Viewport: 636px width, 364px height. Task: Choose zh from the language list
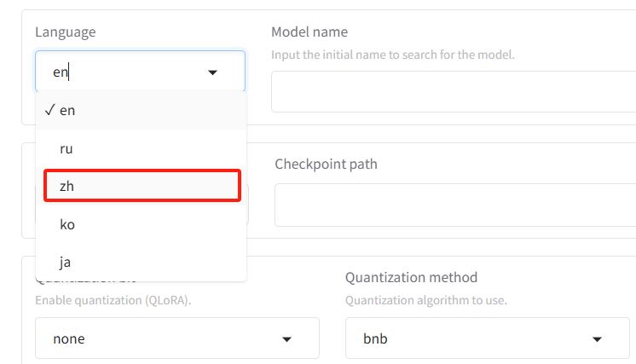142,186
